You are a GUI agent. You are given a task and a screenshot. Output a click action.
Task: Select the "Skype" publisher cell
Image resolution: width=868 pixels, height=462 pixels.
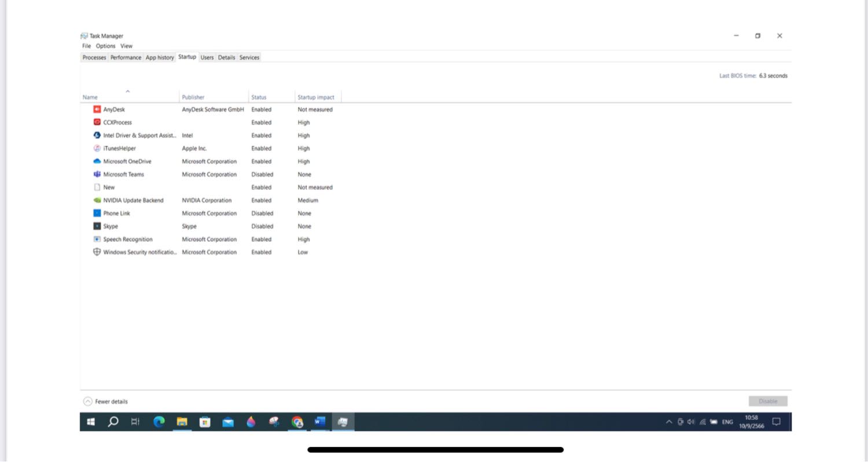coord(189,226)
